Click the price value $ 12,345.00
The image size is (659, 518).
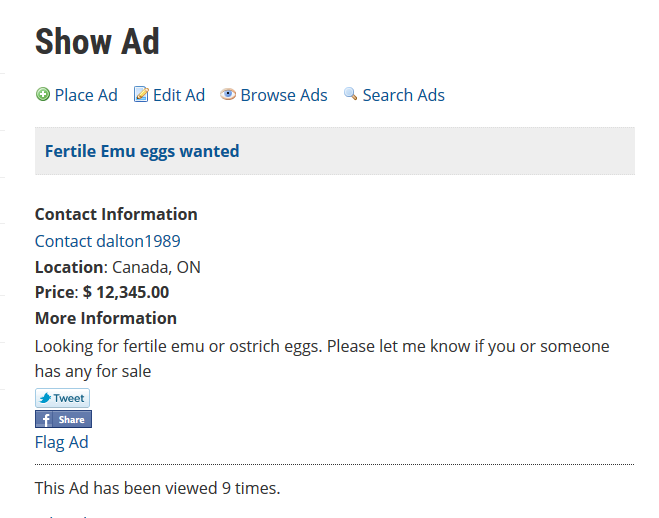coord(126,293)
